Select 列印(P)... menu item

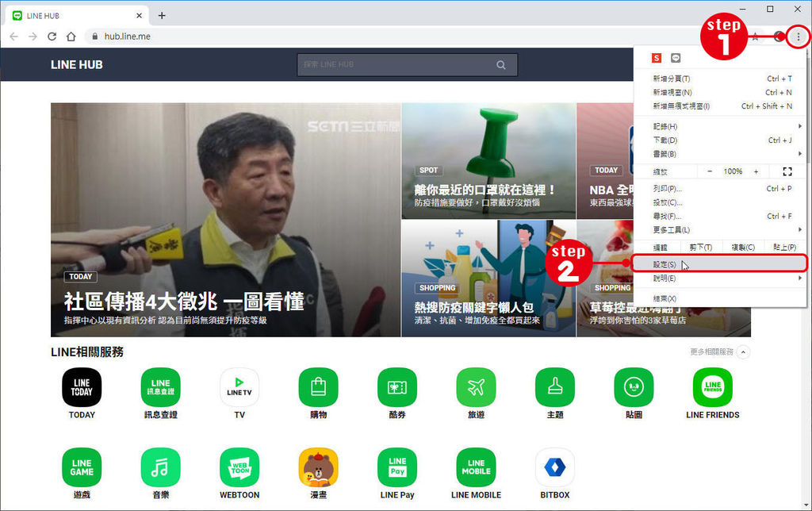tap(719, 189)
